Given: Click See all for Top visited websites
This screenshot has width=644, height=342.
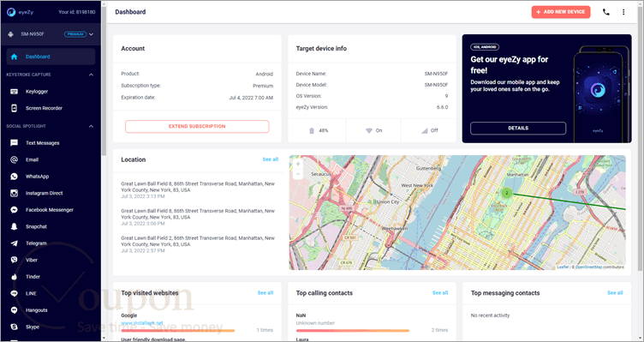Looking at the screenshot, I should tap(265, 292).
